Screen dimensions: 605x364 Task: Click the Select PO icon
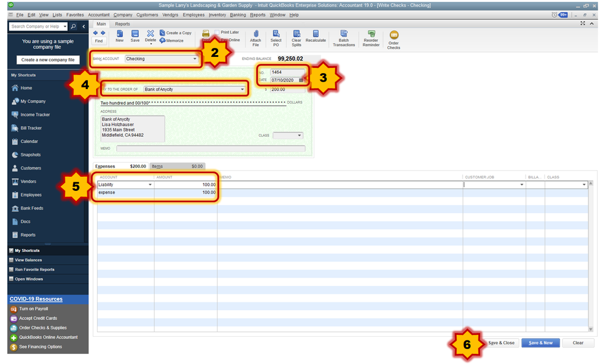pyautogui.click(x=276, y=33)
